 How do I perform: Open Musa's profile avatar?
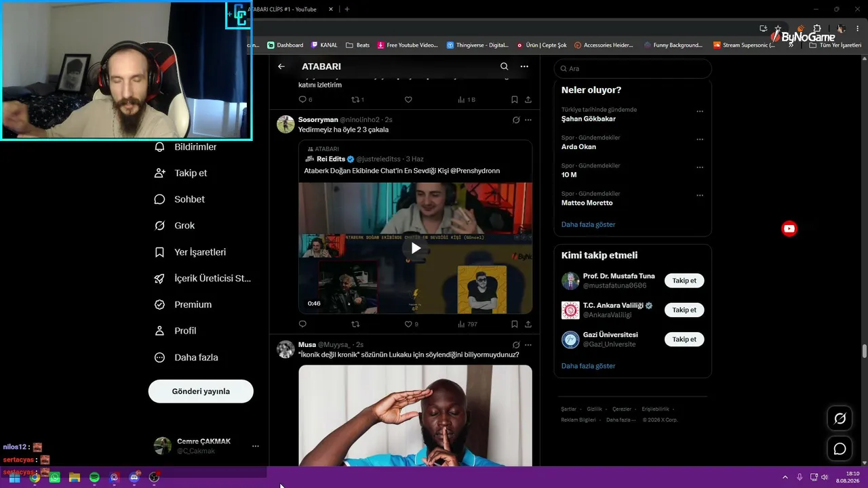[x=285, y=349]
